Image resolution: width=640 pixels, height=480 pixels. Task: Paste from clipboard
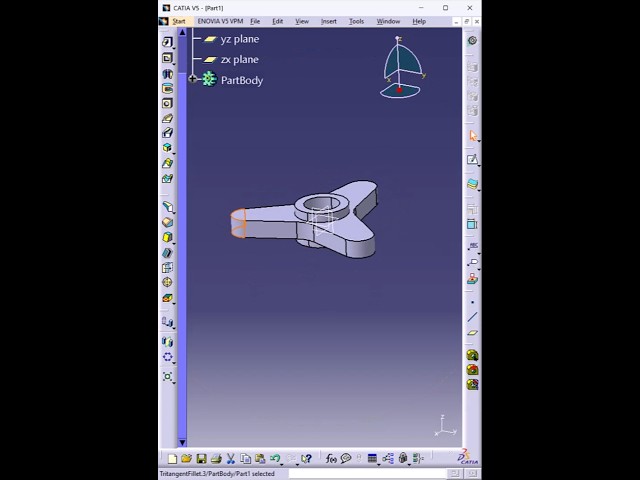click(260, 459)
